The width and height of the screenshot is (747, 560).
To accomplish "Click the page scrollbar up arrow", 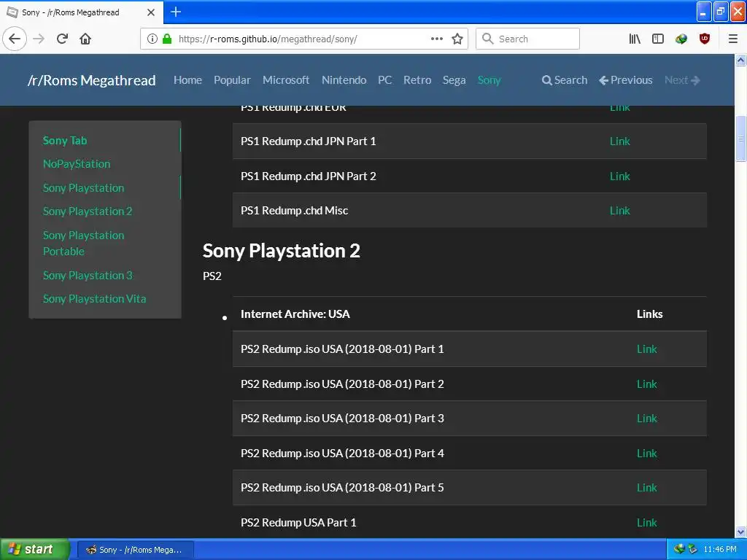I will pyautogui.click(x=740, y=60).
